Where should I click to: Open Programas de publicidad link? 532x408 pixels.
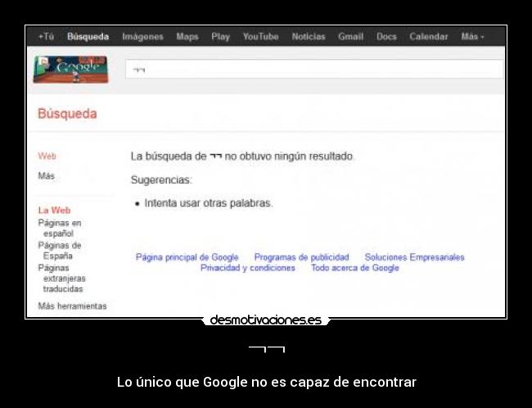pyautogui.click(x=302, y=257)
